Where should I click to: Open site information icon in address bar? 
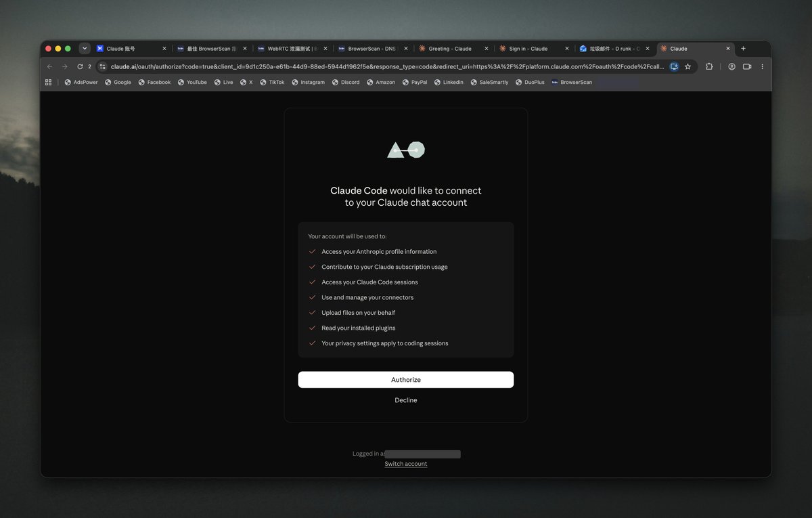tap(103, 66)
